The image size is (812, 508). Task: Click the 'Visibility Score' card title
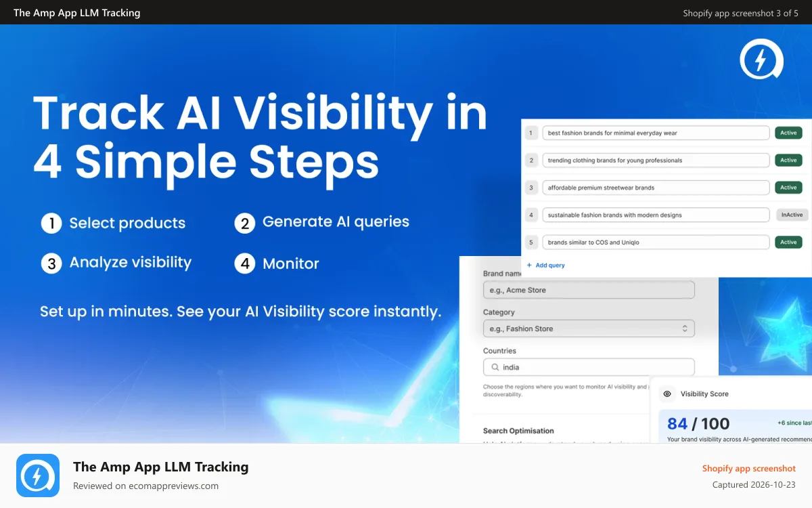[x=704, y=394]
